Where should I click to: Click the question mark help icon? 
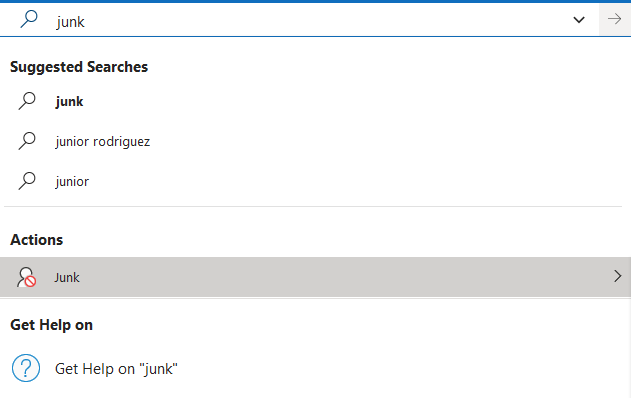(26, 368)
